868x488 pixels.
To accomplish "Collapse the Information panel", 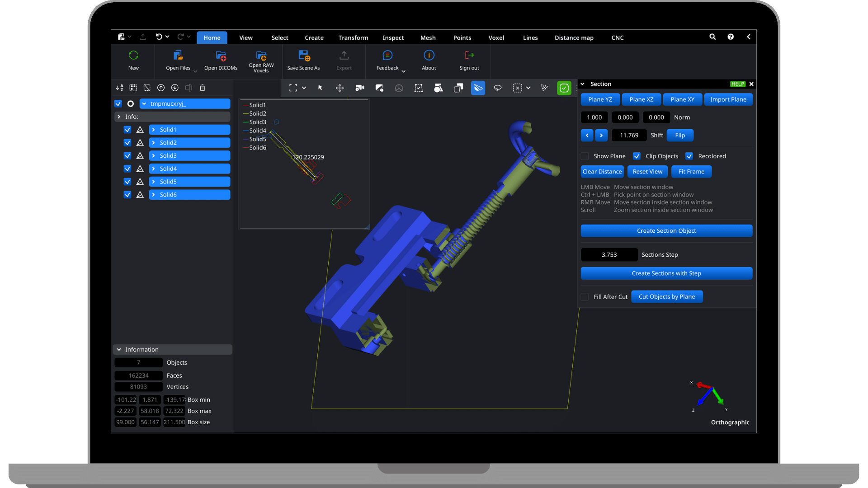I will click(119, 350).
